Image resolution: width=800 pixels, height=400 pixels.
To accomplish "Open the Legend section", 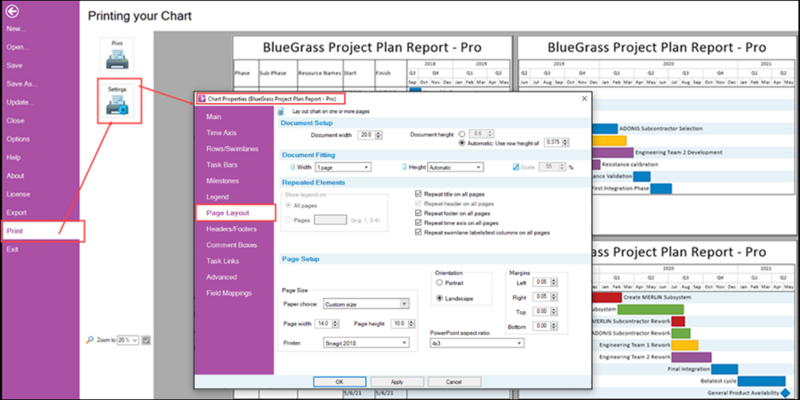I will click(x=217, y=197).
